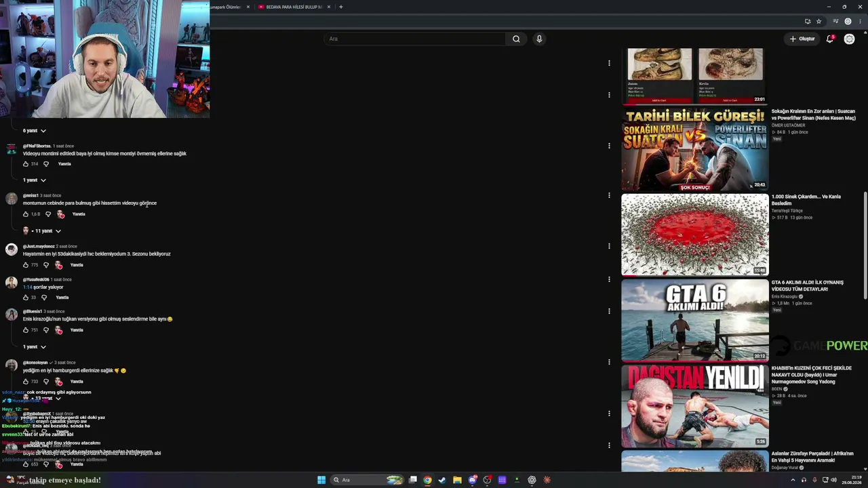Close the BEDAVA PARA HİLESİ tab

(329, 7)
